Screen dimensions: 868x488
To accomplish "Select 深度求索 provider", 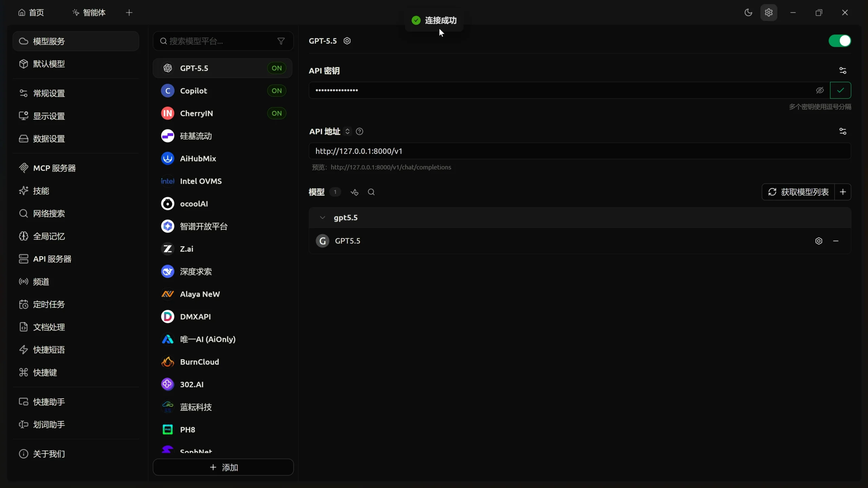I will click(222, 271).
